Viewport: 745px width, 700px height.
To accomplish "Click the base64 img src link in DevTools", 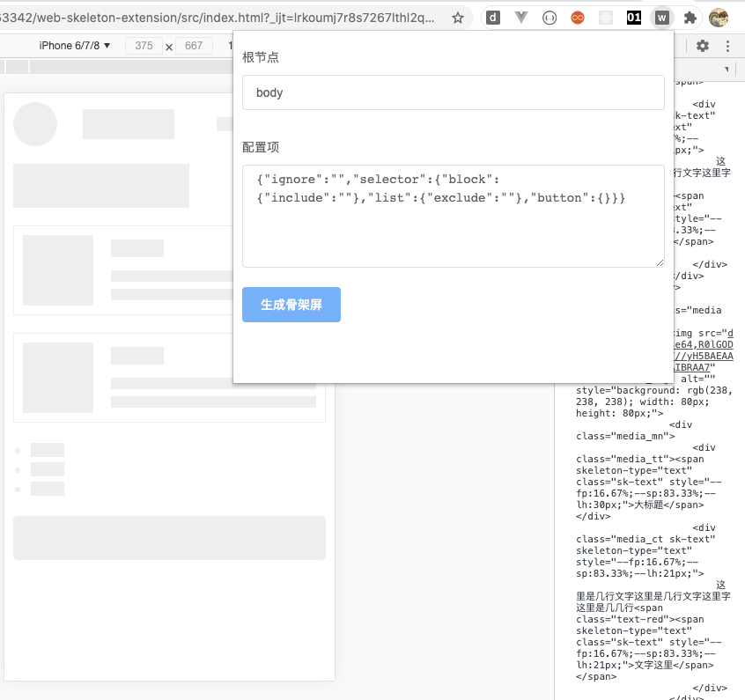I will point(704,350).
